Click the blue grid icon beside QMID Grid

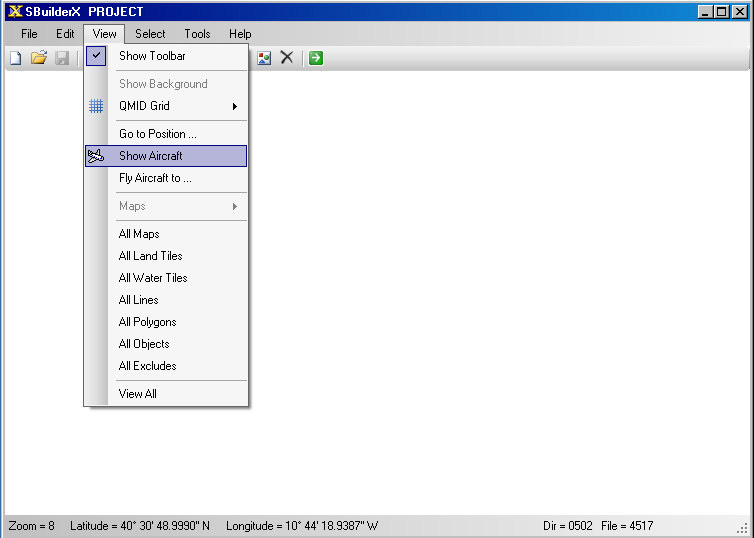(x=96, y=106)
